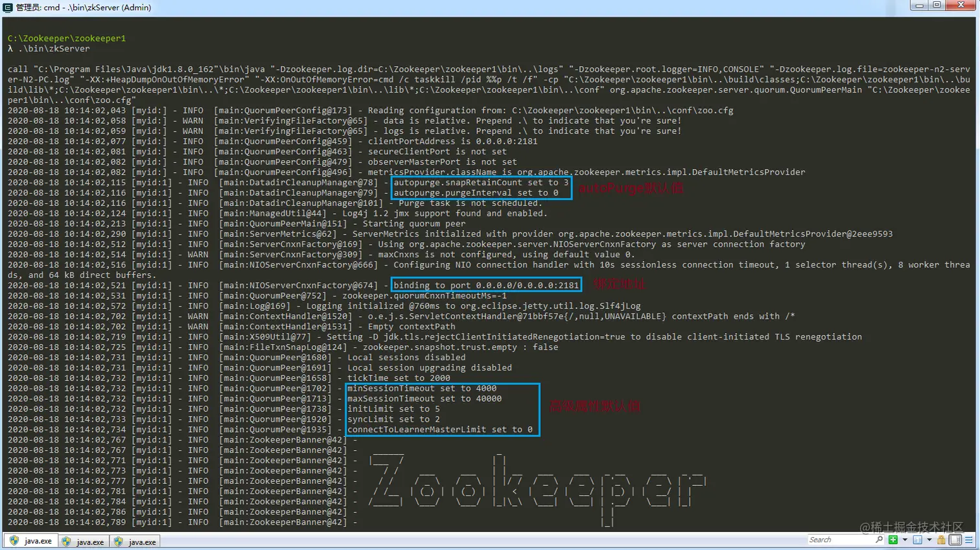Click 'Logging initialized @760ms' text
The image size is (980, 550).
tap(373, 306)
